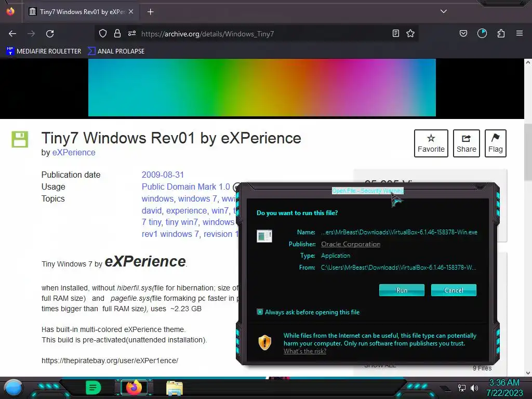Select the 'david' topic link
The height and width of the screenshot is (399, 532).
point(152,210)
